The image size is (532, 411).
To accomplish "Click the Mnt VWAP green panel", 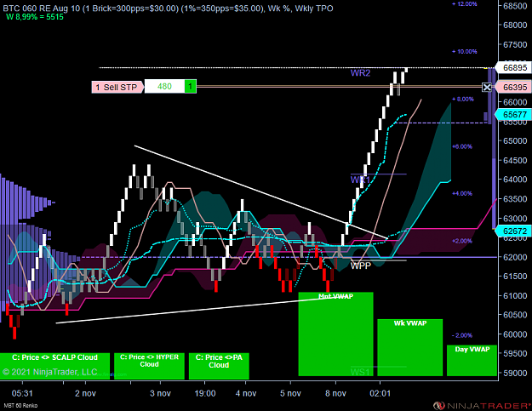I will point(335,334).
